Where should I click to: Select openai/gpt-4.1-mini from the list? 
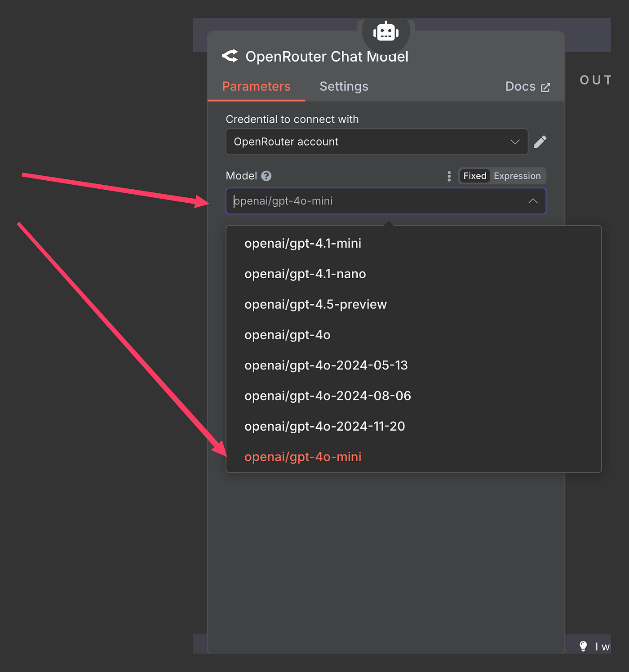[414, 243]
